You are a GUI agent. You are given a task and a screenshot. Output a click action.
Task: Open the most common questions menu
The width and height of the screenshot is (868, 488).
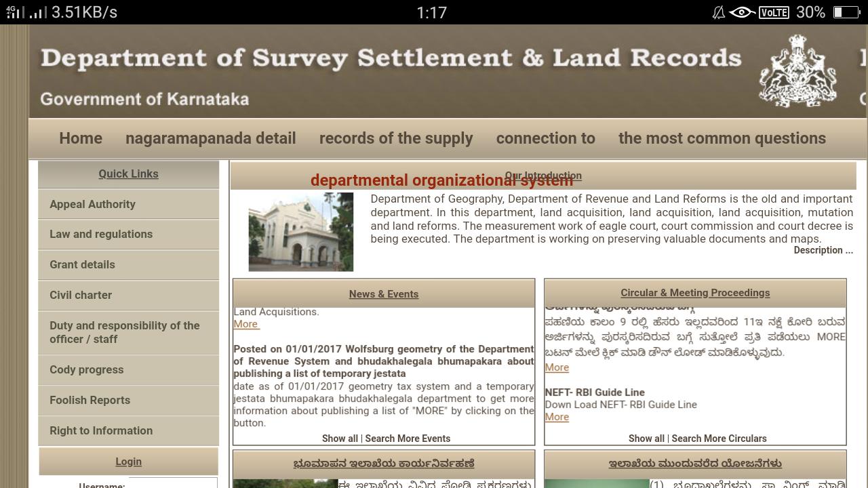(722, 138)
